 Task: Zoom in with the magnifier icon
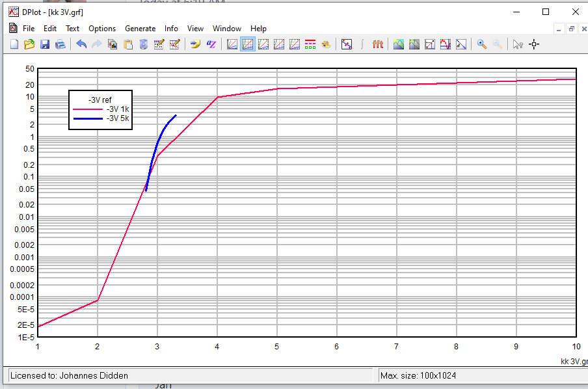coord(481,44)
